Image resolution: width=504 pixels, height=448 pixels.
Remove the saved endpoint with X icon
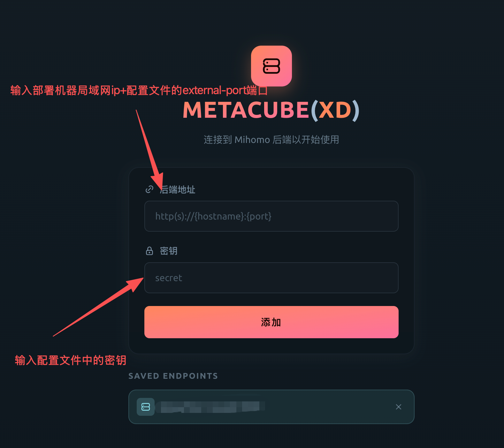pyautogui.click(x=399, y=407)
